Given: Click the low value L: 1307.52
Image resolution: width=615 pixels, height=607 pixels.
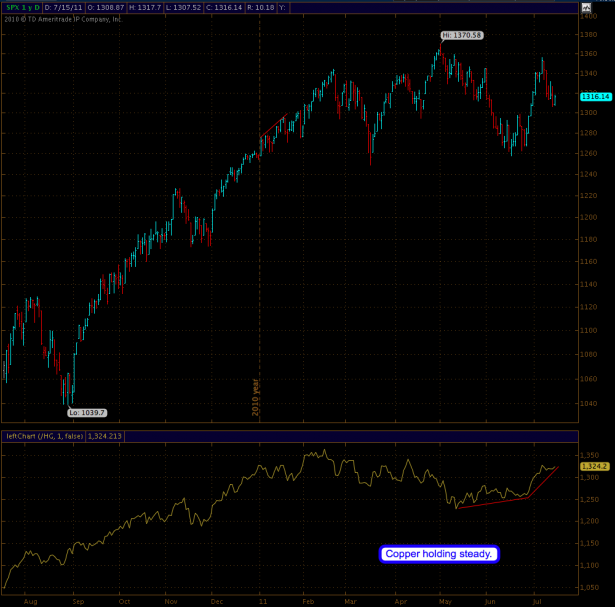Looking at the screenshot, I should click(183, 7).
